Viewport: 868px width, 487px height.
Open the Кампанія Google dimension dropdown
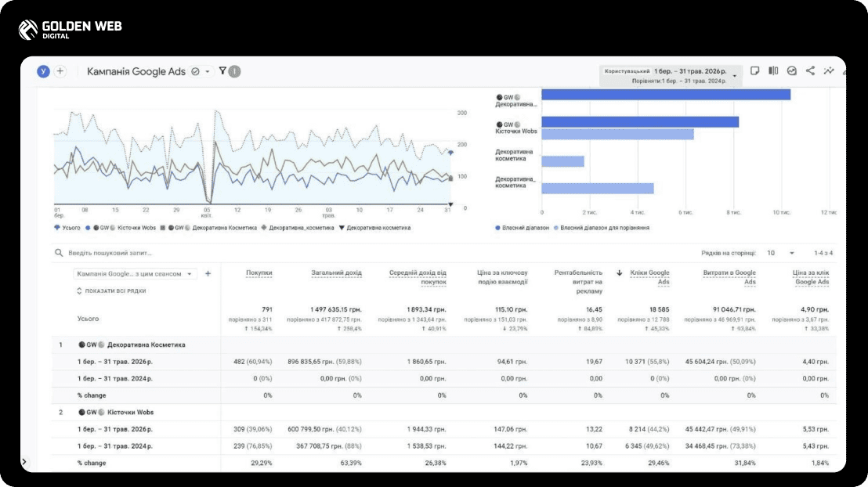[x=135, y=273]
